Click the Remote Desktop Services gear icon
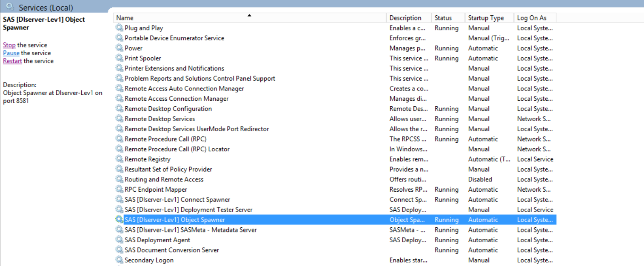The image size is (644, 266). click(x=119, y=119)
